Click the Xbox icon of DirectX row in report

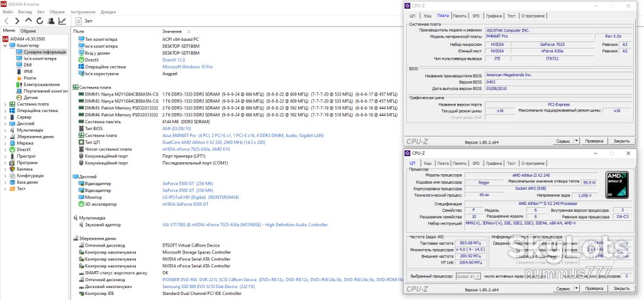(x=81, y=60)
